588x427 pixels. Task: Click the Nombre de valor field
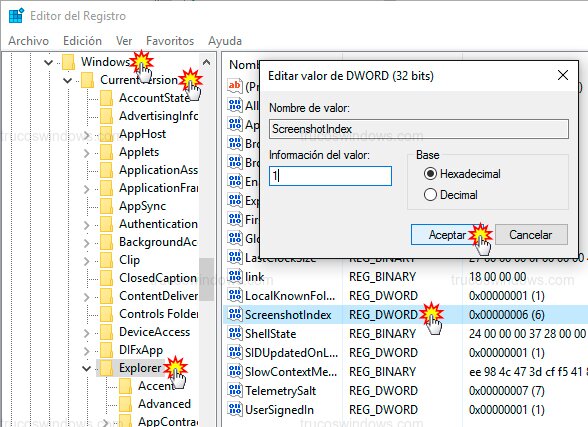pyautogui.click(x=418, y=129)
